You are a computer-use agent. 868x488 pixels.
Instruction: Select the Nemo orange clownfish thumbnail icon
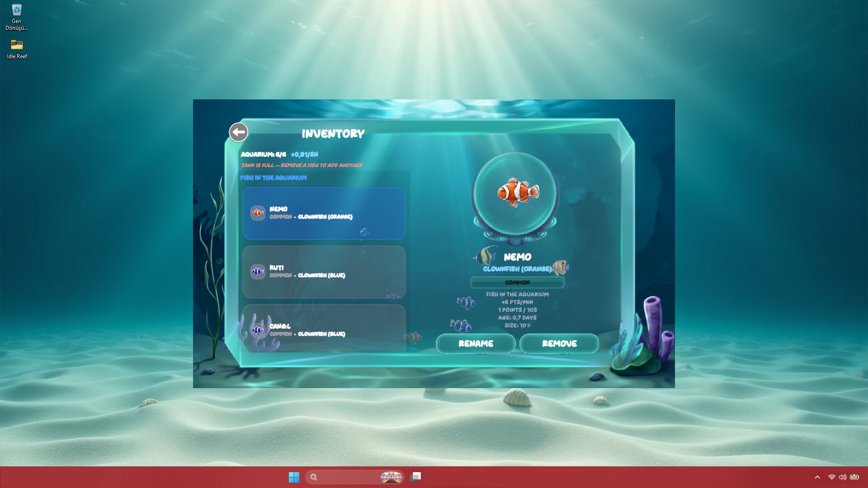point(258,213)
